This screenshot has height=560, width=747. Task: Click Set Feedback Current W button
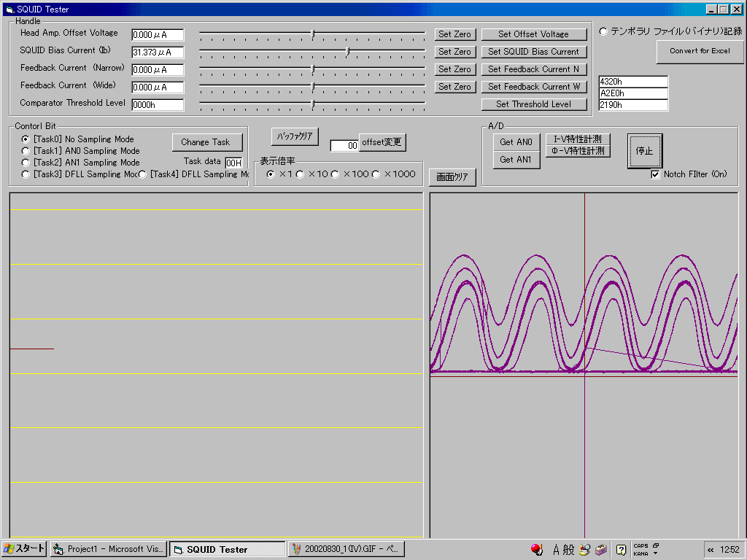pyautogui.click(x=534, y=87)
